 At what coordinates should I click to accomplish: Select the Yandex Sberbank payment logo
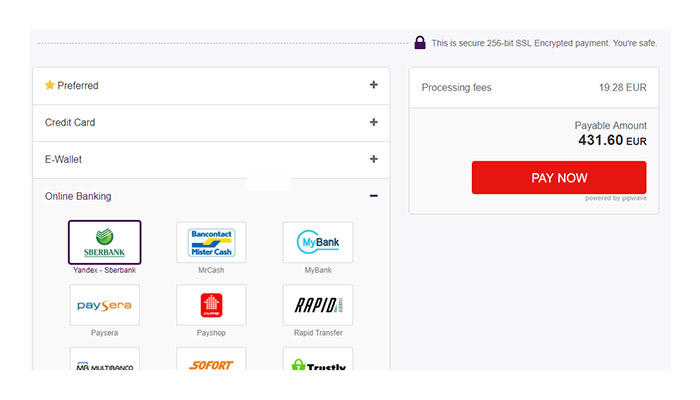(105, 242)
